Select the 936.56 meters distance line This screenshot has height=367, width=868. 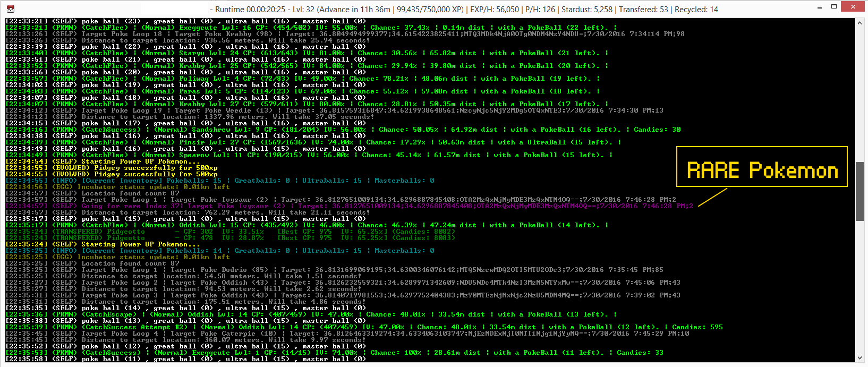coord(188,40)
